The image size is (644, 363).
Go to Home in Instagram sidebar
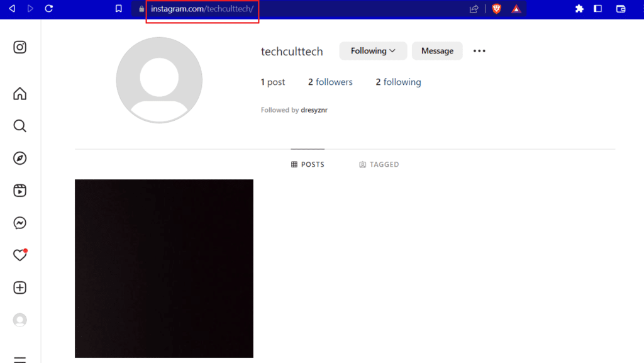coord(19,94)
